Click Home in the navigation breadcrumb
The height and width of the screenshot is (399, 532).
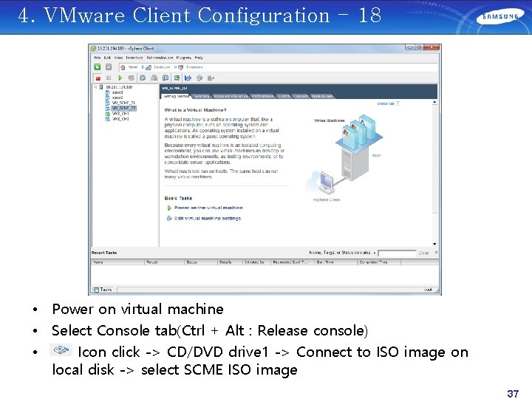click(x=133, y=67)
